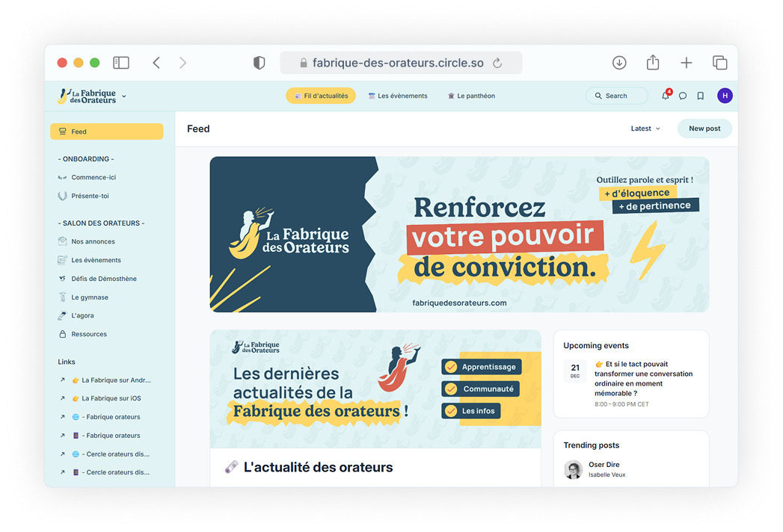Select the Fil d'actualités tab

(x=321, y=96)
